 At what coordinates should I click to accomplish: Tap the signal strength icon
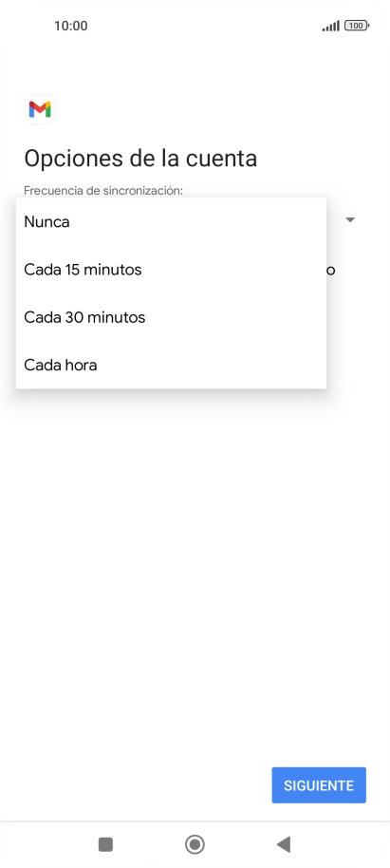(x=331, y=26)
